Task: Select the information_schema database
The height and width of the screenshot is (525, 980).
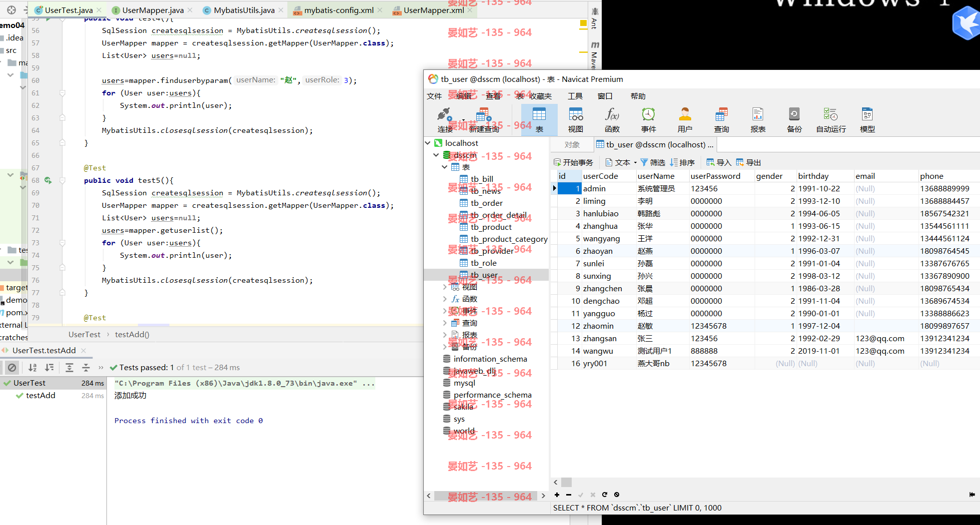Action: click(490, 359)
